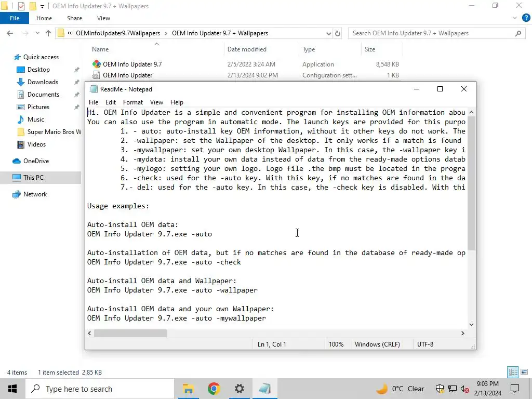Viewport: 532px width, 399px height.
Task: Maximize the ReadMe Notepad window
Action: pos(440,89)
